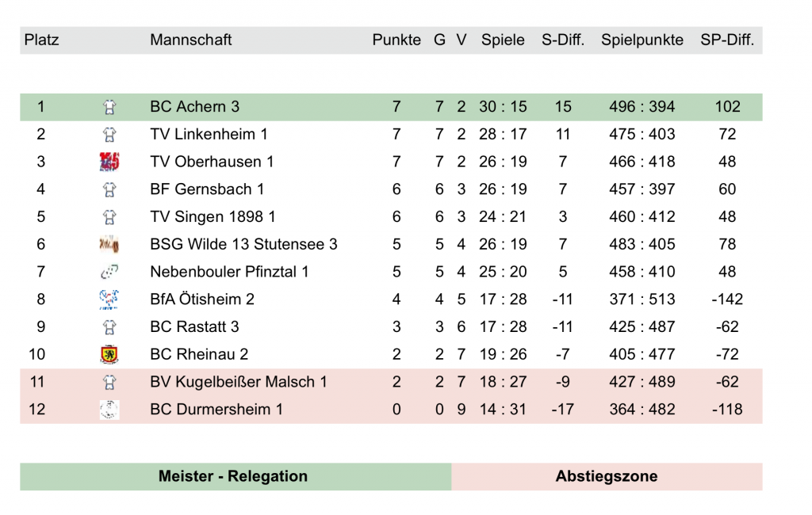The image size is (812, 515).
Task: Click the TV Oberhausen 1 team logo
Action: [109, 162]
